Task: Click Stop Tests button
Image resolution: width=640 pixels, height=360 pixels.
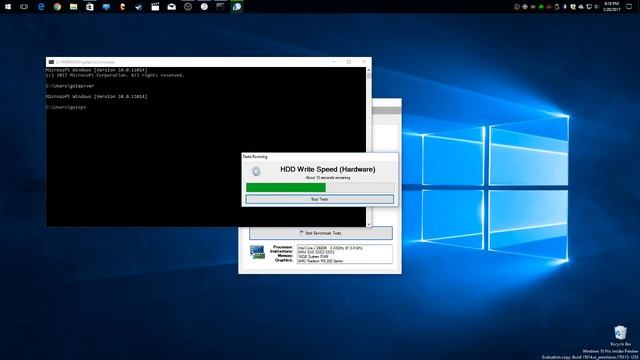Action: click(320, 199)
